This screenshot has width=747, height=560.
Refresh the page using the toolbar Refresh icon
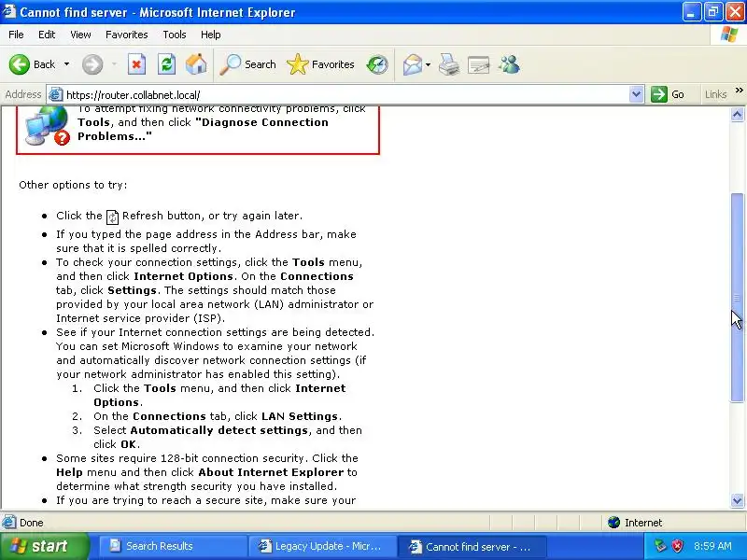coord(166,64)
